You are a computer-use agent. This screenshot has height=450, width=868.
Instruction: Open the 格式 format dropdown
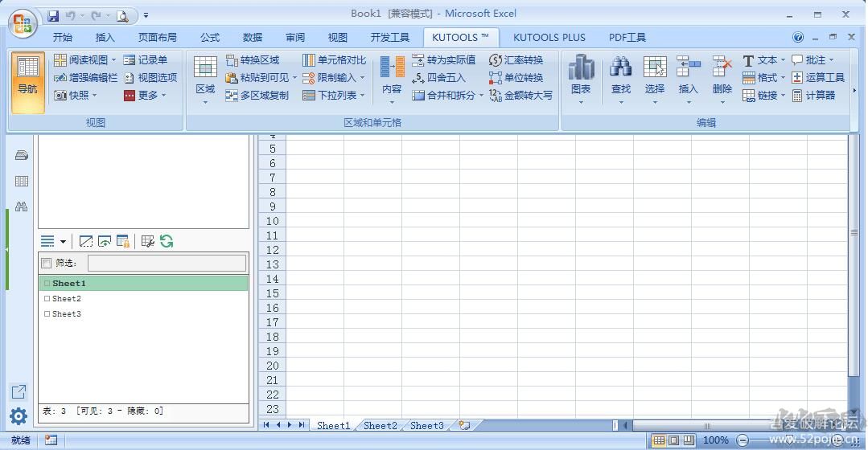(763, 77)
